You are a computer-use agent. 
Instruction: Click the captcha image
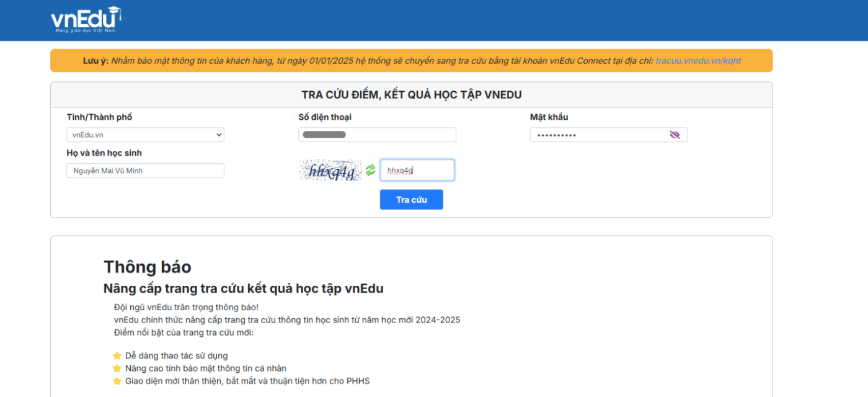[x=330, y=170]
